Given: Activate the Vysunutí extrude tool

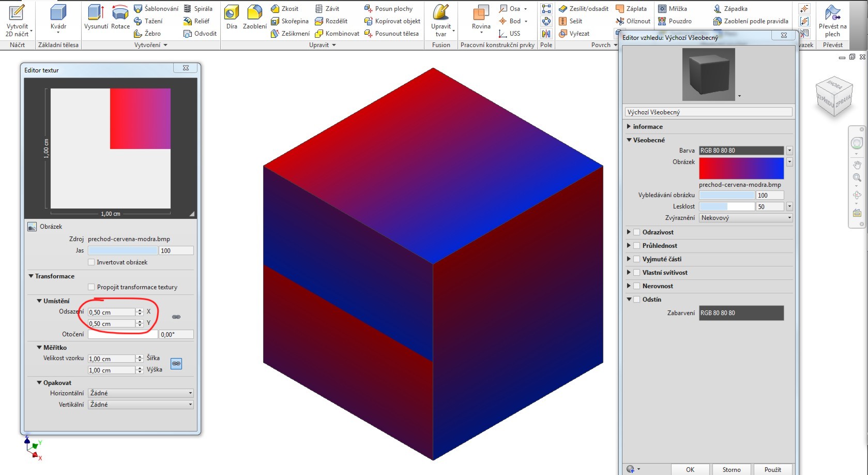Looking at the screenshot, I should (x=96, y=18).
